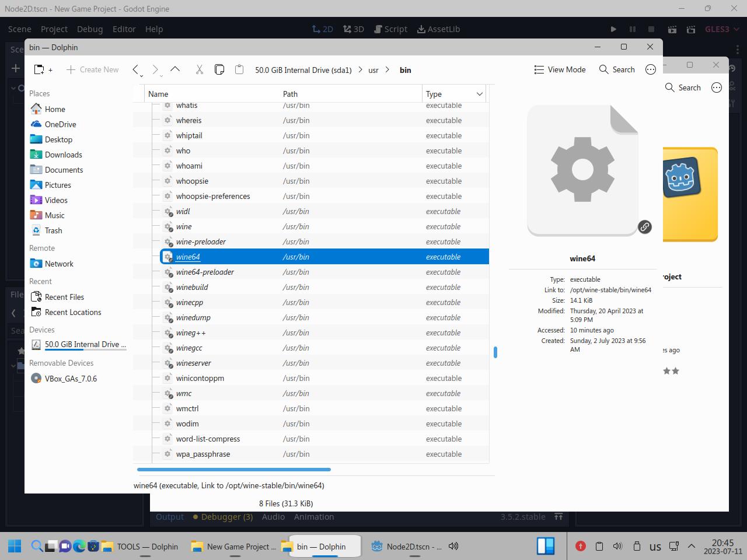747x560 pixels.
Task: Open the Dolphin Search tool
Action: pos(617,69)
